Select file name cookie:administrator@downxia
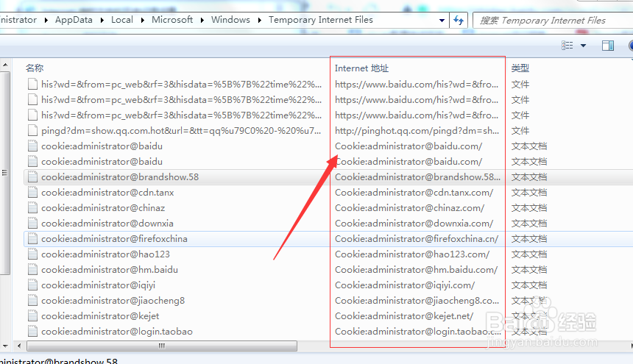Screen dimensions: 633x364 pos(107,224)
